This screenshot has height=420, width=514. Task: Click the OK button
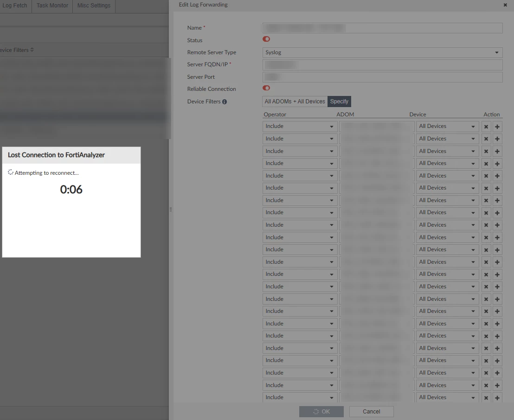click(x=321, y=412)
